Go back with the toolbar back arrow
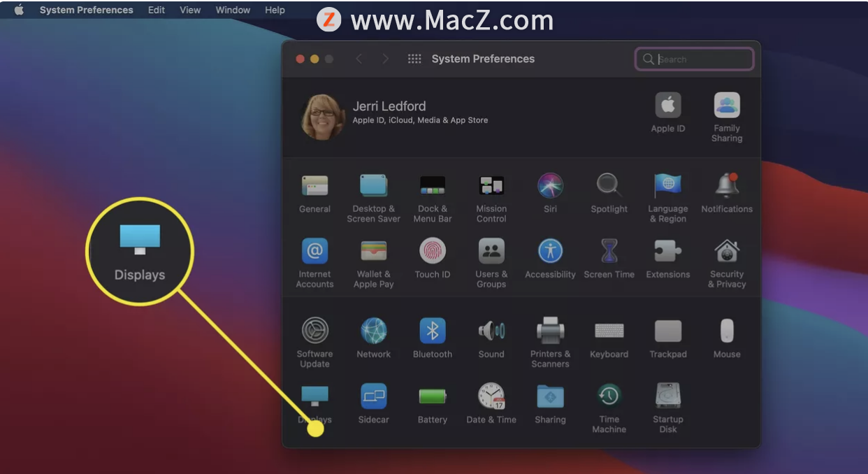Screen dimensions: 868x474 [x=359, y=59]
